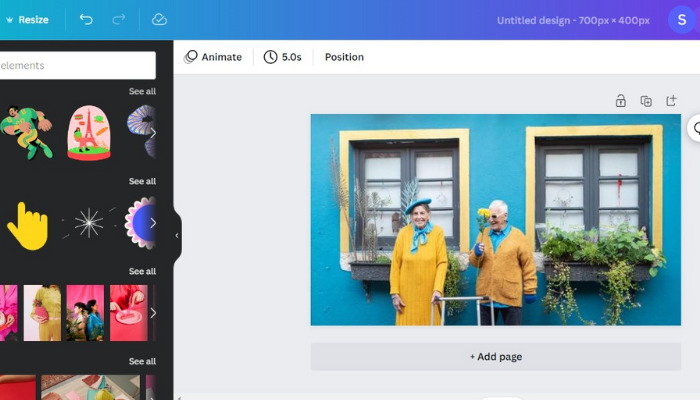The image size is (700, 400).
Task: Pick the Eiffel Tower snow globe graphic
Action: coord(89,133)
